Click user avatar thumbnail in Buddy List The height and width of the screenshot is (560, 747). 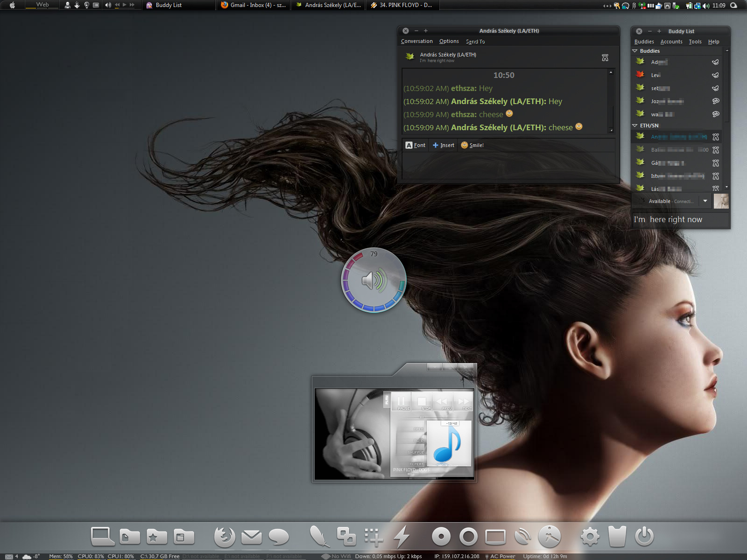[721, 201]
